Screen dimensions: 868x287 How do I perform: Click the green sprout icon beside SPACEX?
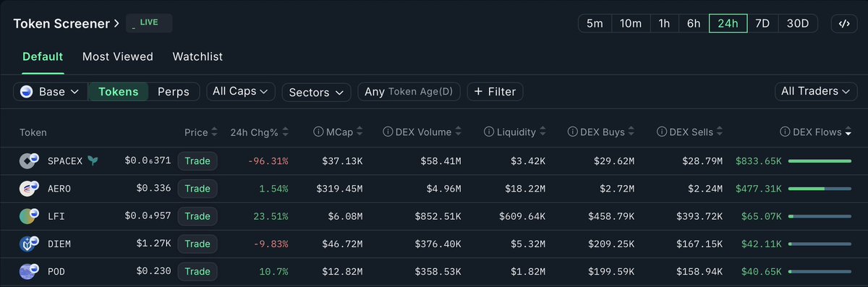click(x=93, y=160)
